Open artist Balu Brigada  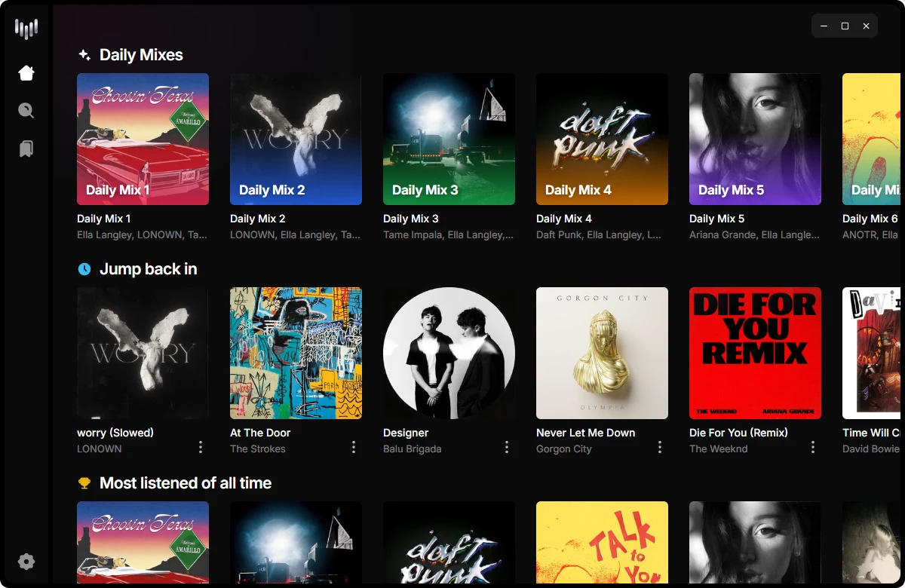[413, 449]
